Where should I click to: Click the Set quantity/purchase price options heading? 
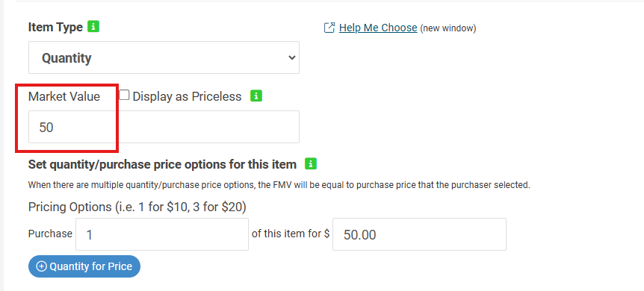[162, 165]
